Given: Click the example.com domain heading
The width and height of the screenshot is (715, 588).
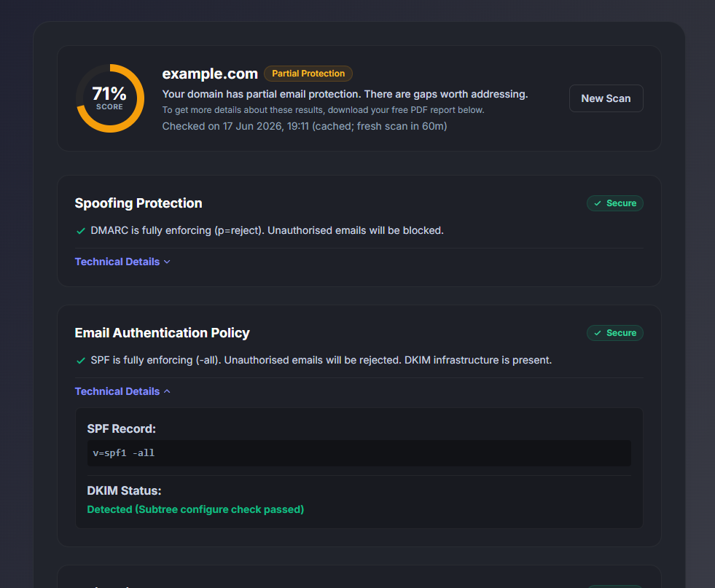Looking at the screenshot, I should [210, 74].
